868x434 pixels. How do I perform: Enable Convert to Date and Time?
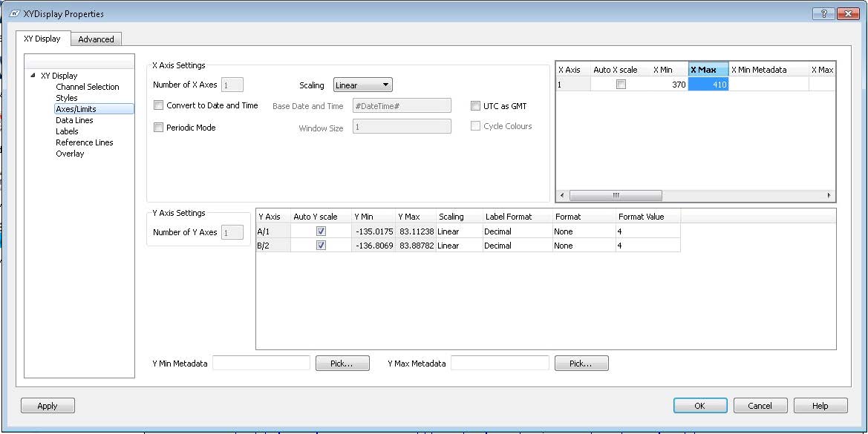(x=158, y=105)
